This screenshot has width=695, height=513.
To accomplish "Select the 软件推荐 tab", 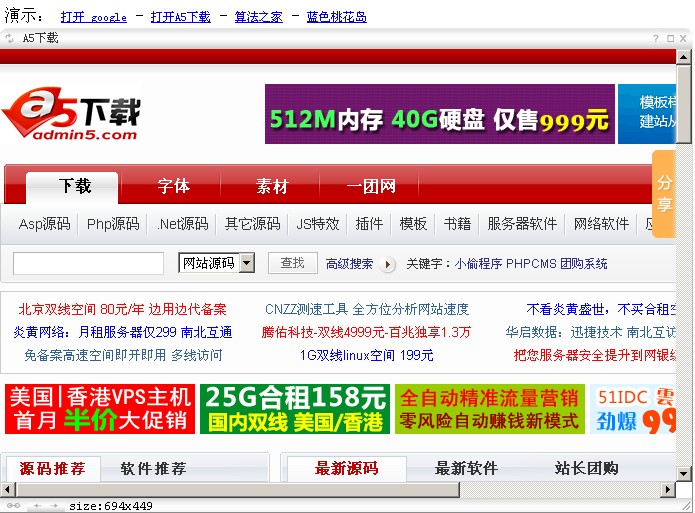I will click(x=153, y=468).
